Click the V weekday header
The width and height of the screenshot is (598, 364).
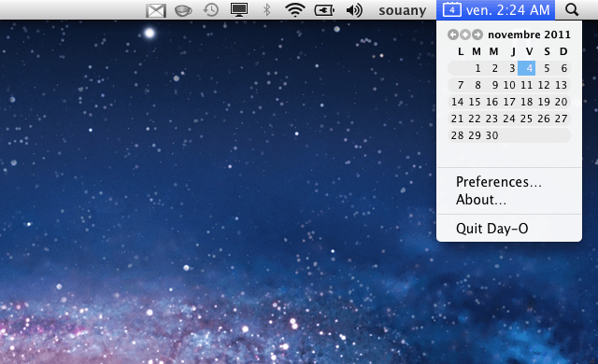pyautogui.click(x=530, y=51)
